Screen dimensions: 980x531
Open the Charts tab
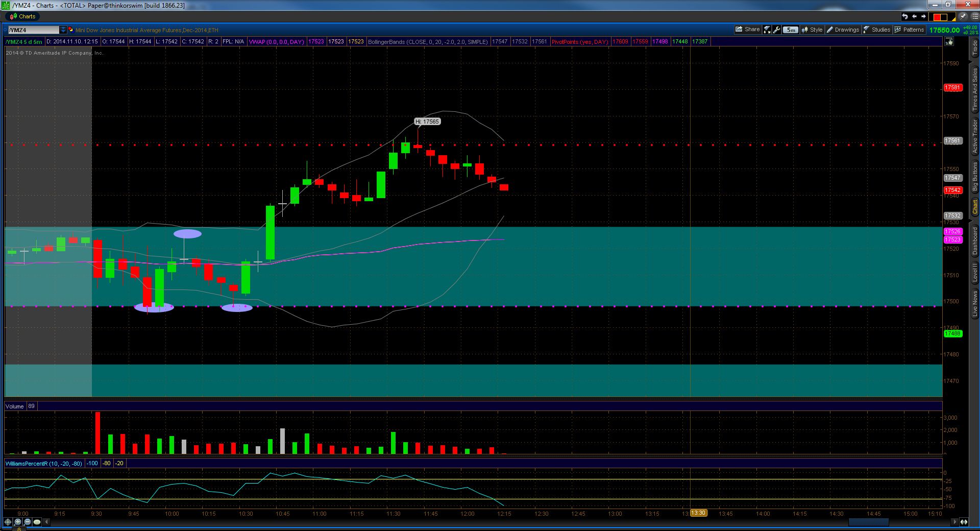point(21,16)
